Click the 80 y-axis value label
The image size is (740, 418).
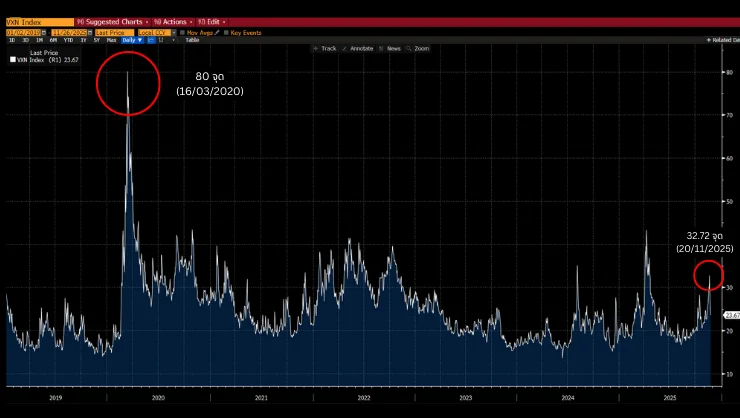[730, 72]
